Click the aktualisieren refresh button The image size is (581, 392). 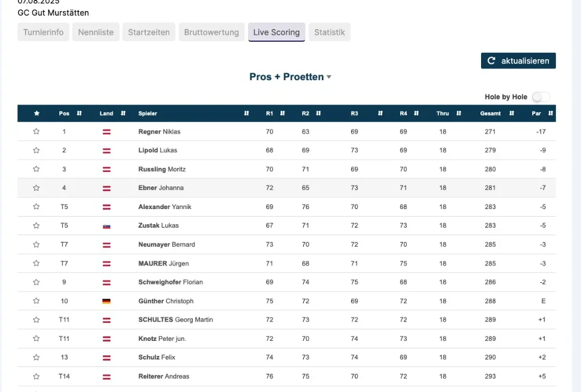(x=518, y=61)
